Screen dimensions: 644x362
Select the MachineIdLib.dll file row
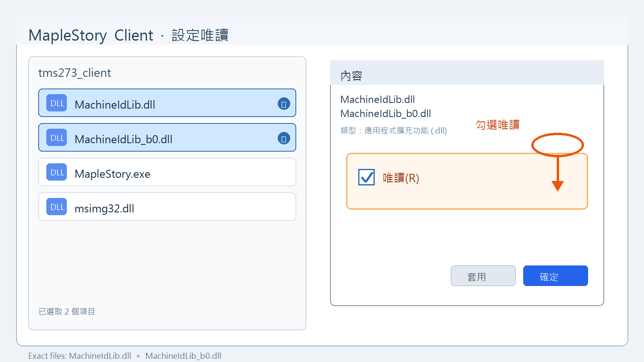[167, 103]
